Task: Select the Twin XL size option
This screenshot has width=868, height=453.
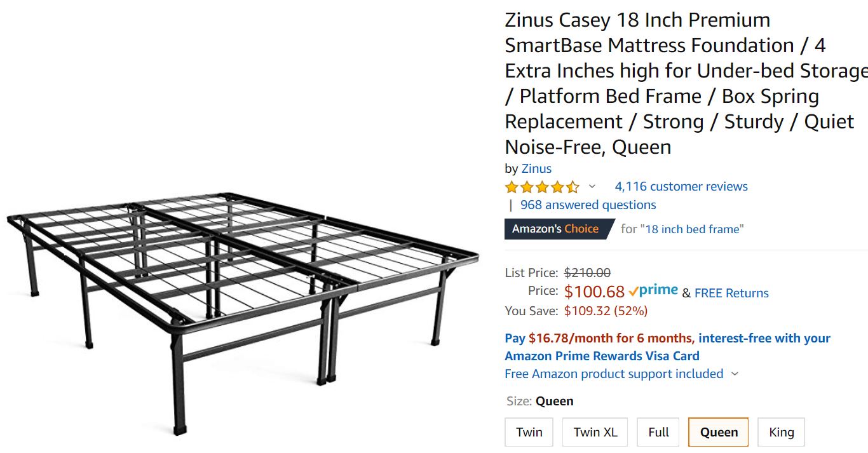Action: point(594,432)
